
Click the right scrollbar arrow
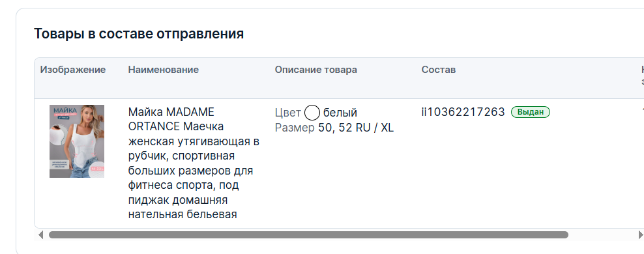pos(641,235)
